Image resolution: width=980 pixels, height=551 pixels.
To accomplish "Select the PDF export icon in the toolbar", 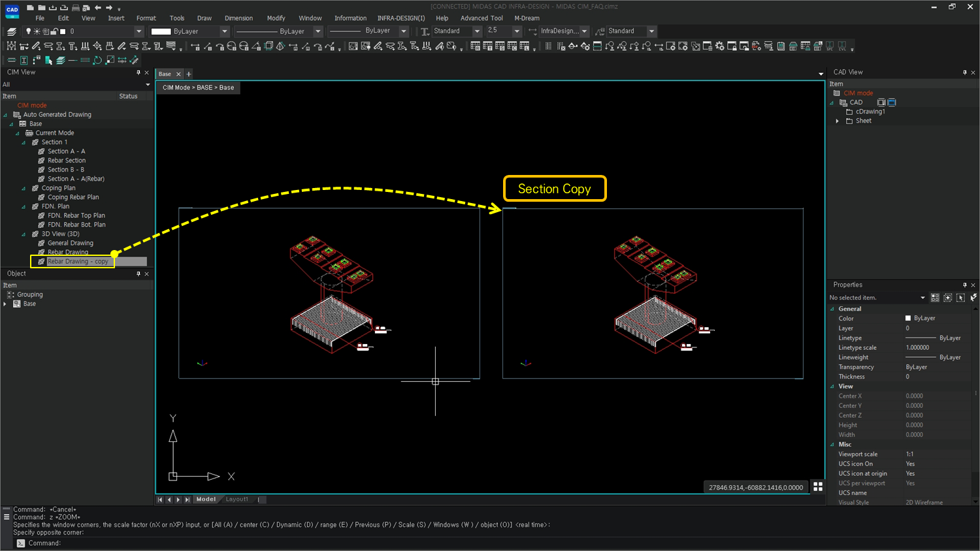I will (755, 47).
